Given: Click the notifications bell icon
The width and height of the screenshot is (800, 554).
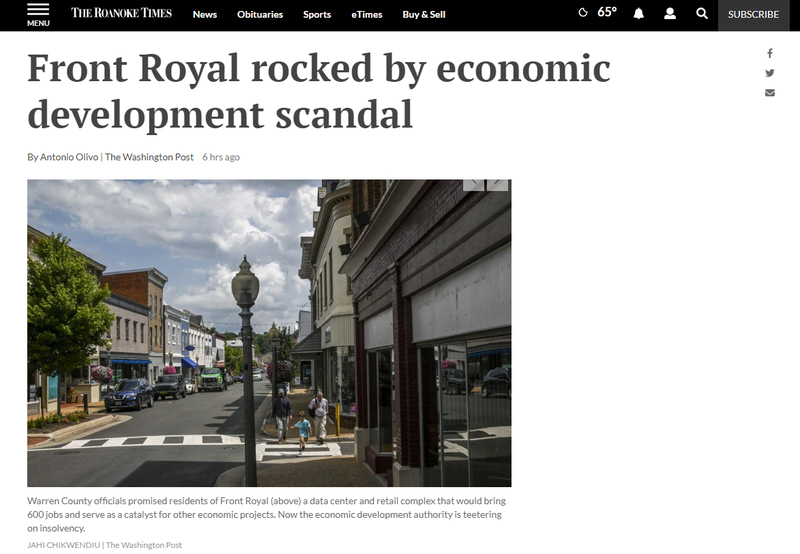Looking at the screenshot, I should 638,14.
